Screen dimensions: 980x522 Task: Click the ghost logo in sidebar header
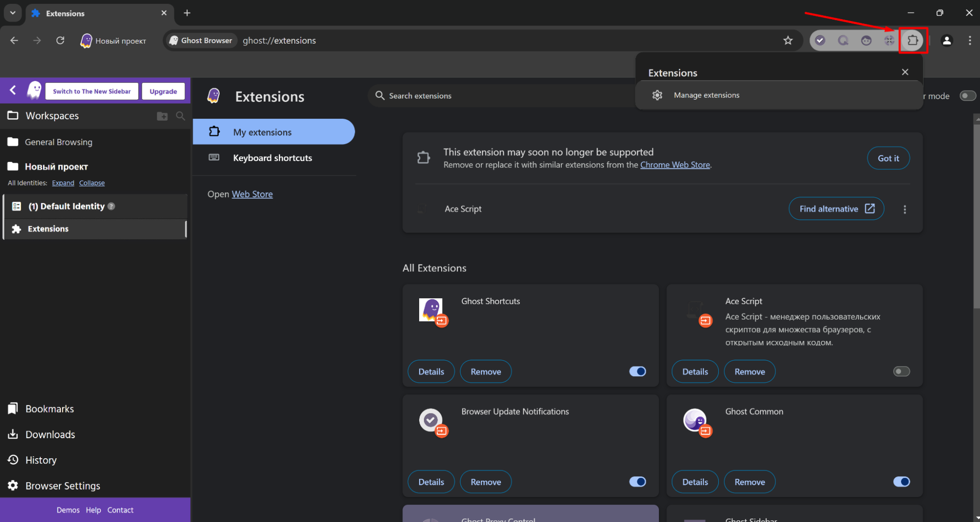[34, 90]
